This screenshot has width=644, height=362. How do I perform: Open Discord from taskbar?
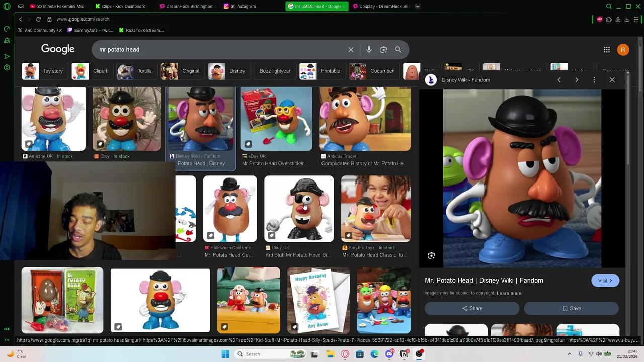click(389, 354)
